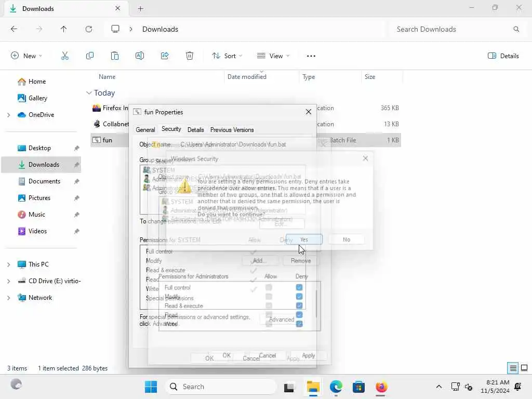Toggle Deny checkbox for Modify

coord(299,297)
